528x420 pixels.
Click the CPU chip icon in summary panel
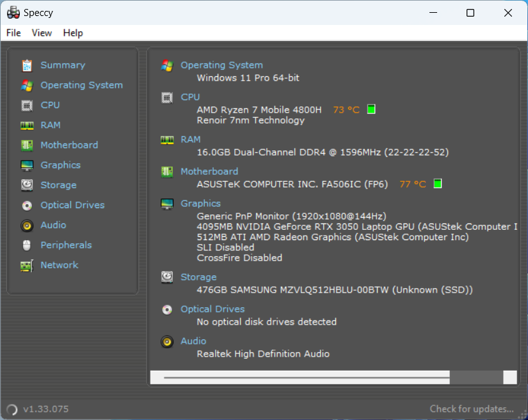pos(167,98)
